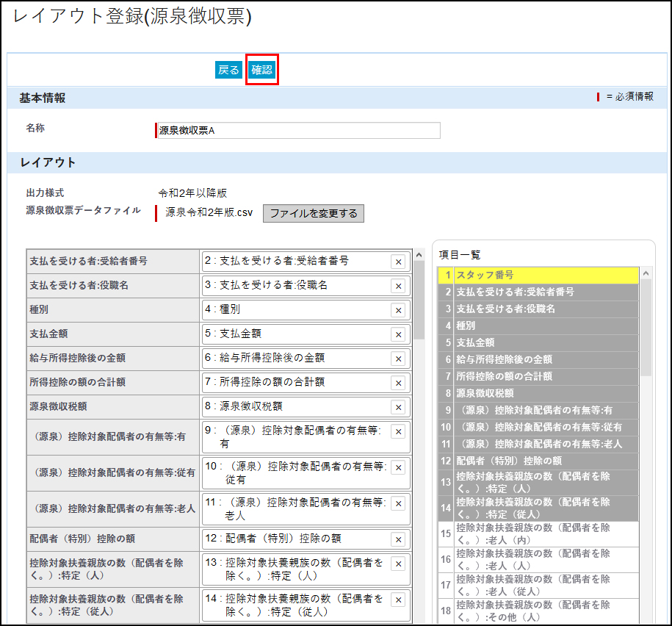Select item 3 支払を受ける者:役職名 in 項目一覧
This screenshot has height=626, width=672.
pos(538,309)
